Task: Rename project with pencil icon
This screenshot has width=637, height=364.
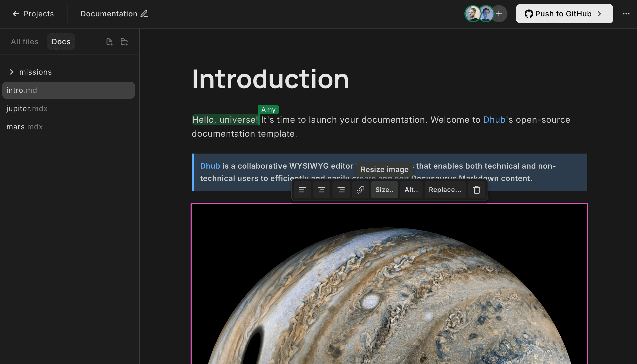Action: pyautogui.click(x=144, y=14)
